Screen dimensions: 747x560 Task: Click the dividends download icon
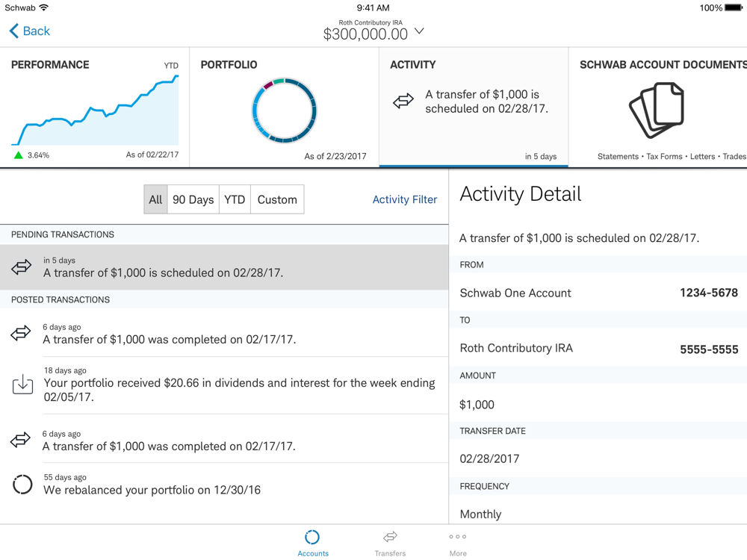point(22,384)
